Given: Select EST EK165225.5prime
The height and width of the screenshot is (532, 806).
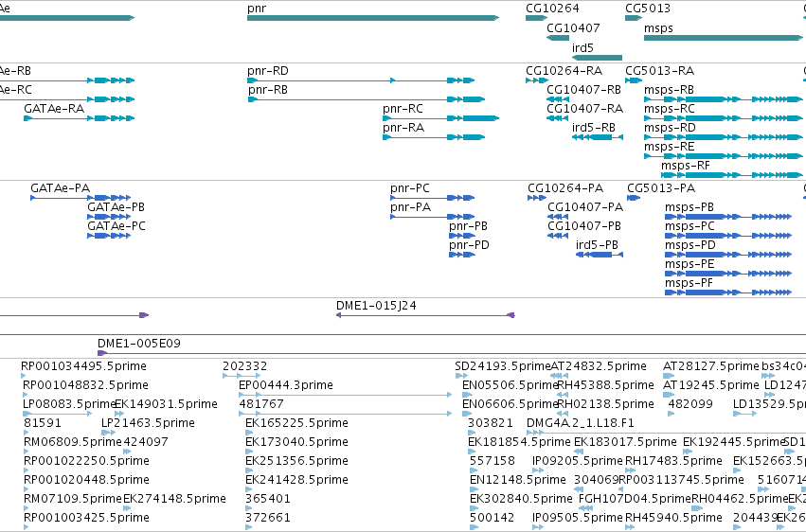Looking at the screenshot, I should tap(249, 433).
